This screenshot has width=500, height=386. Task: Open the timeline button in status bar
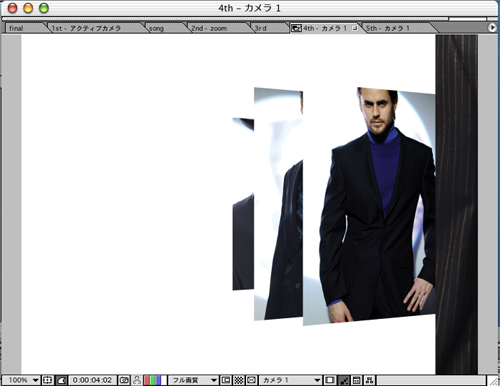click(356, 380)
